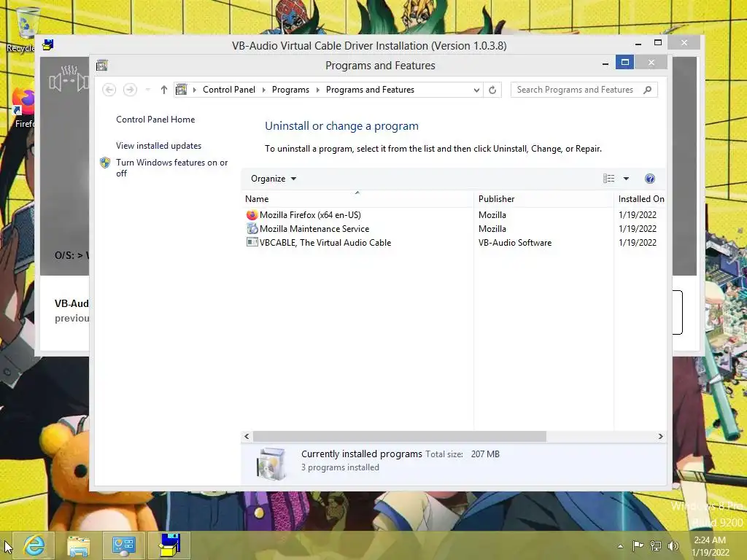Screen dimensions: 747x560
Task: Open the Organize dropdown menu
Action: 274,179
